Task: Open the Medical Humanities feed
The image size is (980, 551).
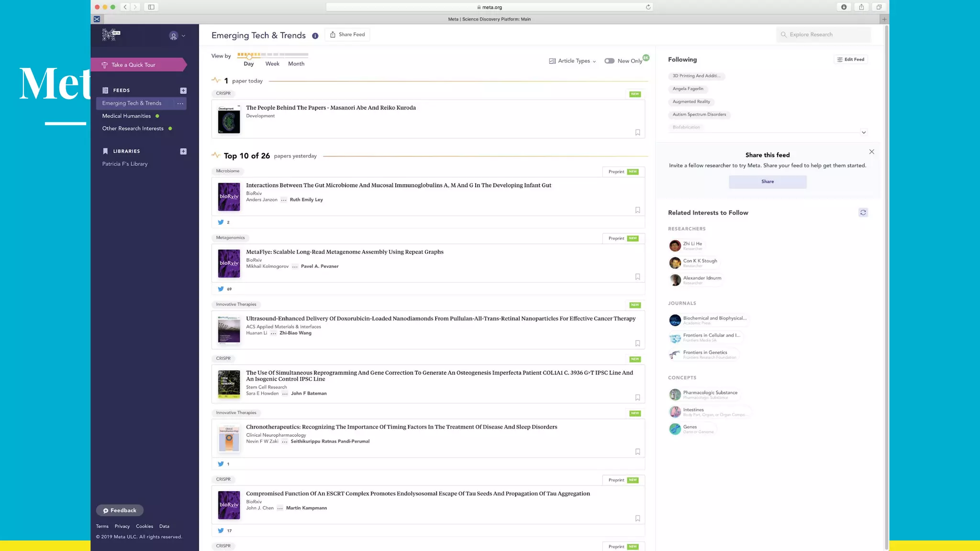Action: (x=126, y=116)
